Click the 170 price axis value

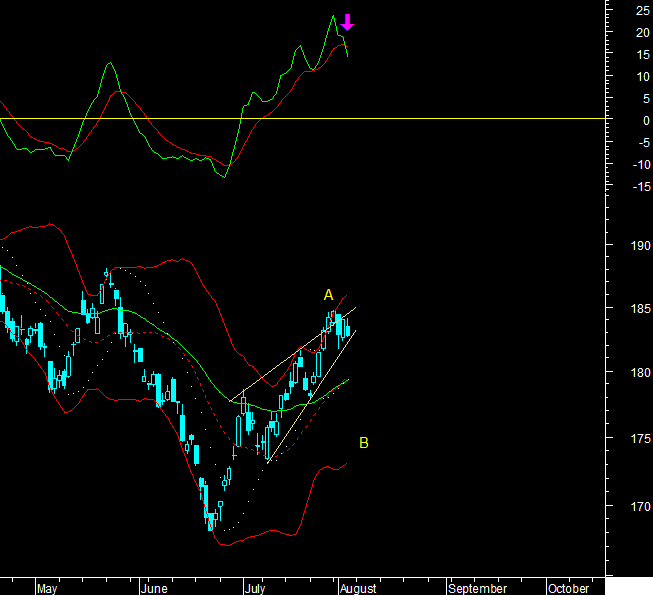(641, 506)
